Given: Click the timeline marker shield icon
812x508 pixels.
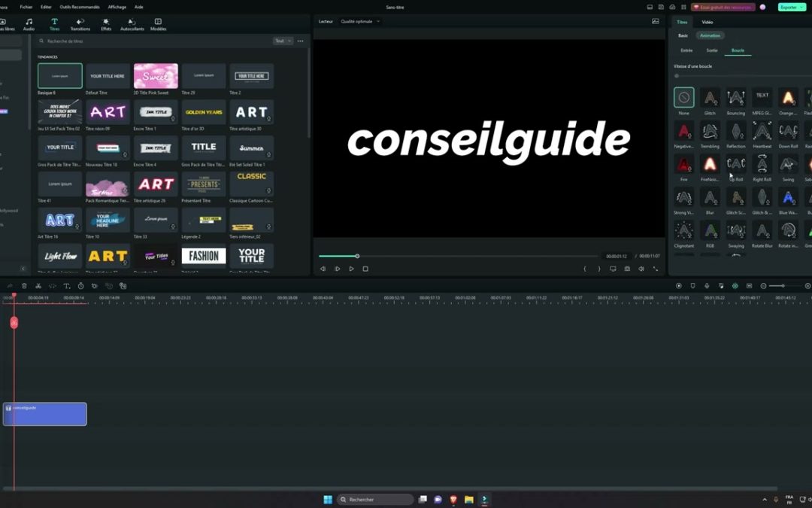Looking at the screenshot, I should [x=693, y=286].
